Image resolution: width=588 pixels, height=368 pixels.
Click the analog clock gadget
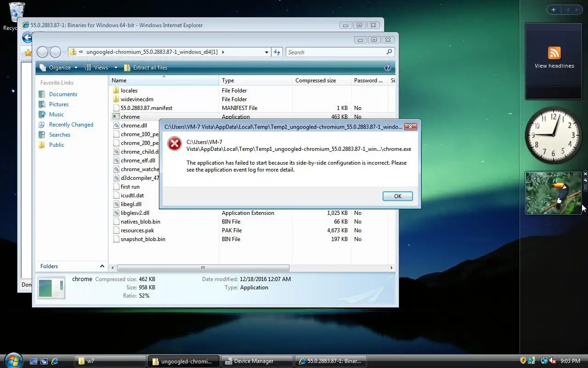pos(553,135)
